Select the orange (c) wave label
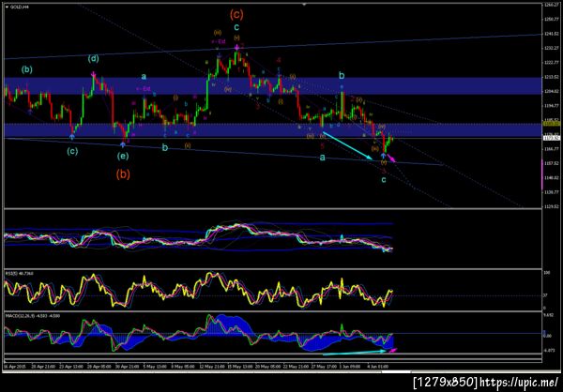Viewport: 563px width, 392px height. pyautogui.click(x=236, y=14)
